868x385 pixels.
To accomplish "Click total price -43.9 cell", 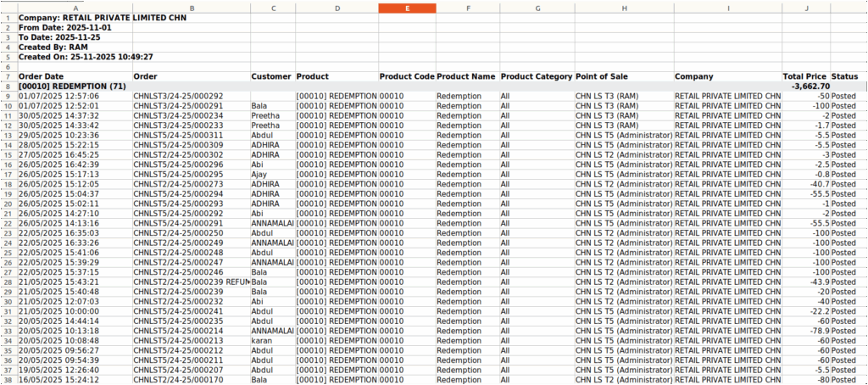I will coord(806,282).
